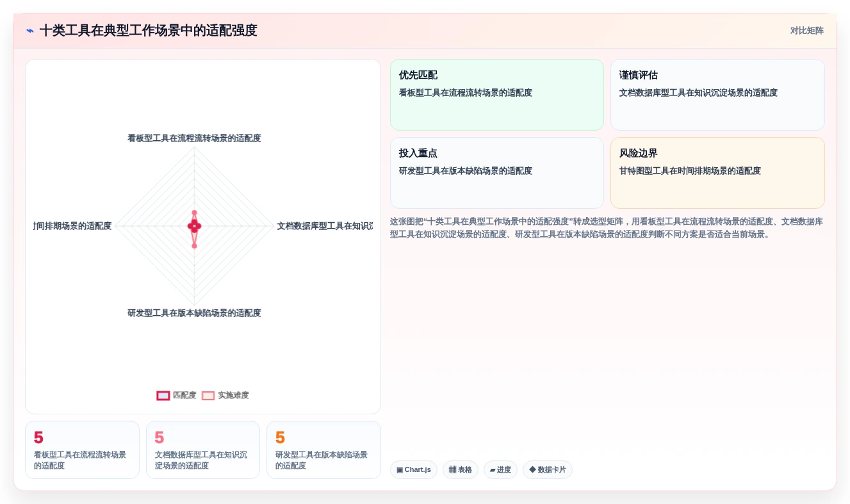The height and width of the screenshot is (504, 850).
Task: Click the bottom data point on the radar chart
Action: 194,246
